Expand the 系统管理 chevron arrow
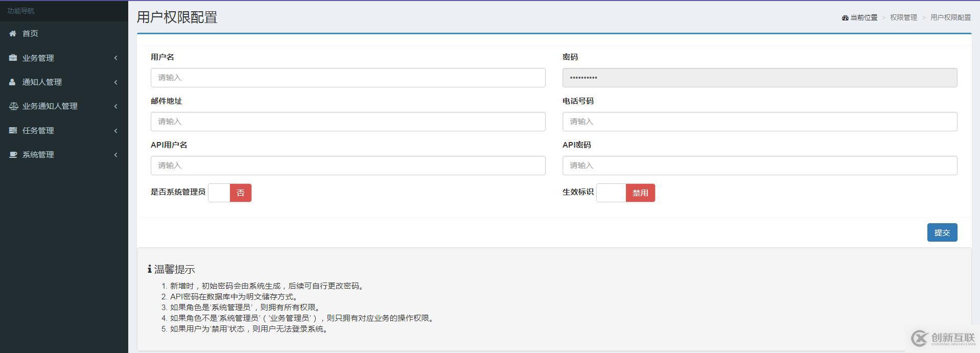 [116, 155]
